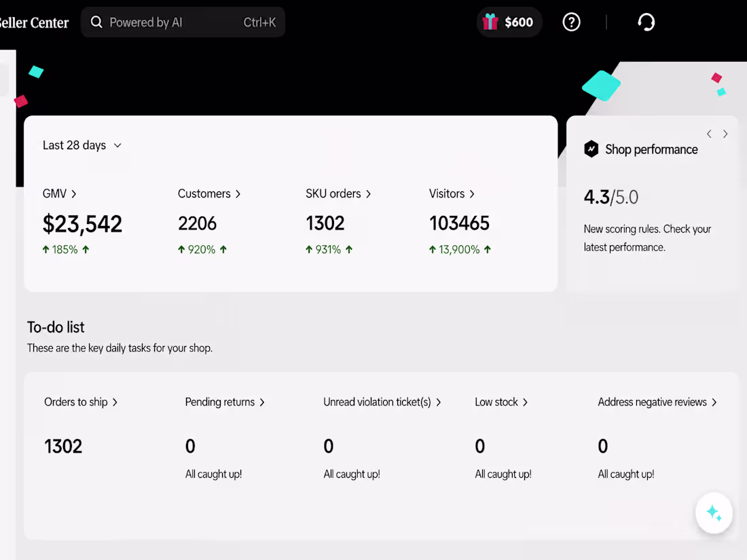747x560 pixels.
Task: Click the Low stock zero count
Action: tap(479, 446)
